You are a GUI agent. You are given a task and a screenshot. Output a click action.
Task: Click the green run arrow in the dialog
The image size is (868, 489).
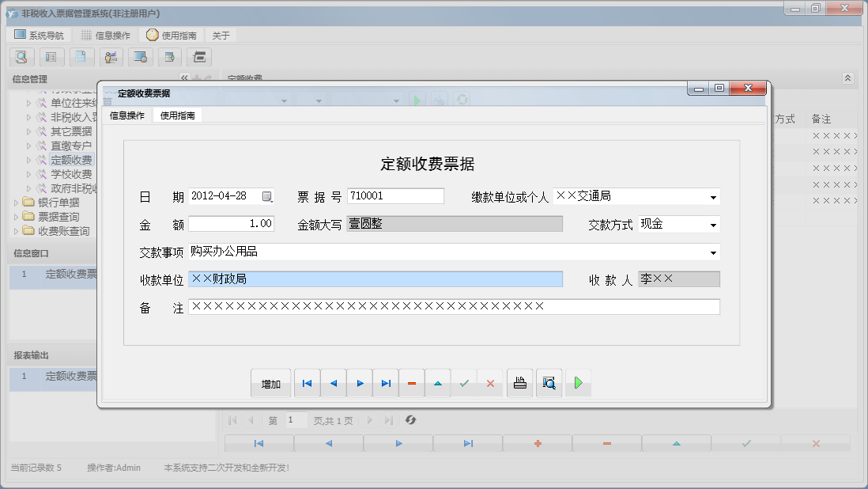click(578, 382)
